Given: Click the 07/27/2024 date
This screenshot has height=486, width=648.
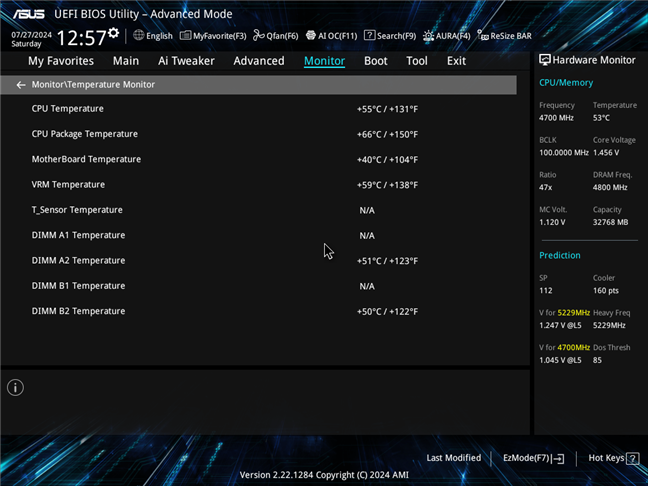Looking at the screenshot, I should [x=31, y=35].
